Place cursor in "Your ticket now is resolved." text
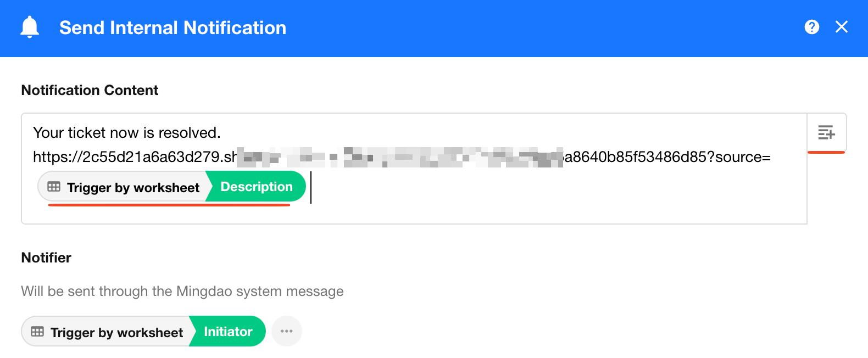This screenshot has height=358, width=868. (126, 133)
